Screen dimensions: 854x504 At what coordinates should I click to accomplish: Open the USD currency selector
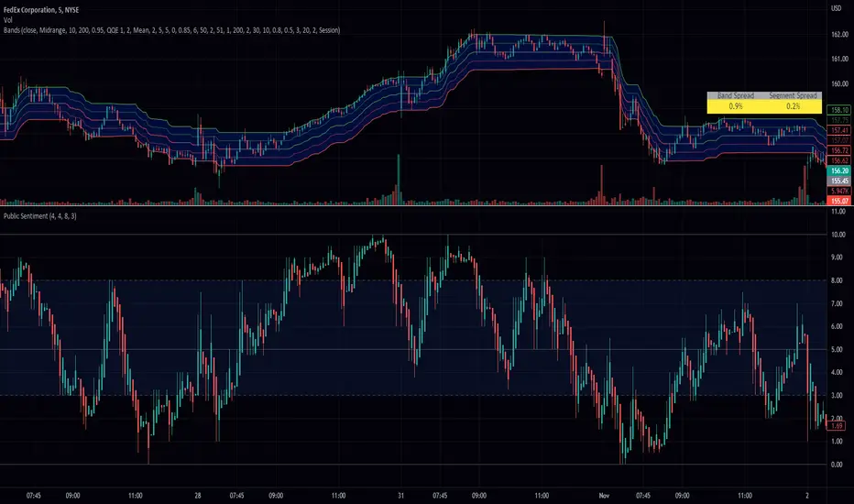tap(836, 9)
